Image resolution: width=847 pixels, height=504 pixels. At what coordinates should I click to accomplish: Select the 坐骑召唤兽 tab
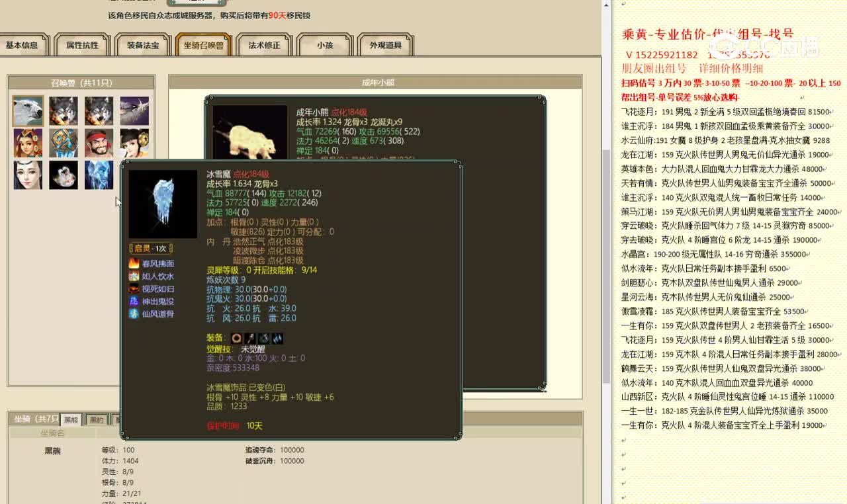click(204, 45)
